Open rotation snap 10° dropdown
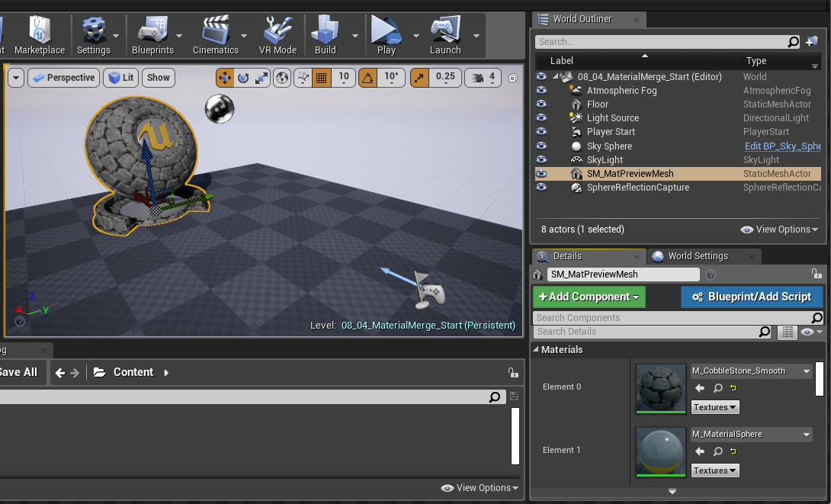 pyautogui.click(x=391, y=78)
